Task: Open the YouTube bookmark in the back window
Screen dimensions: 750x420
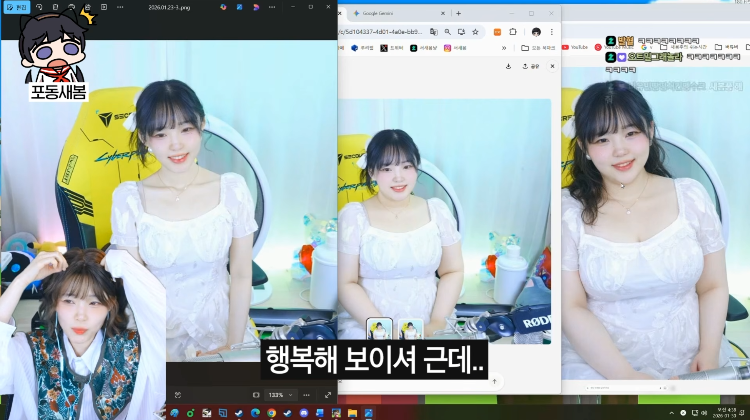Action: coord(575,47)
